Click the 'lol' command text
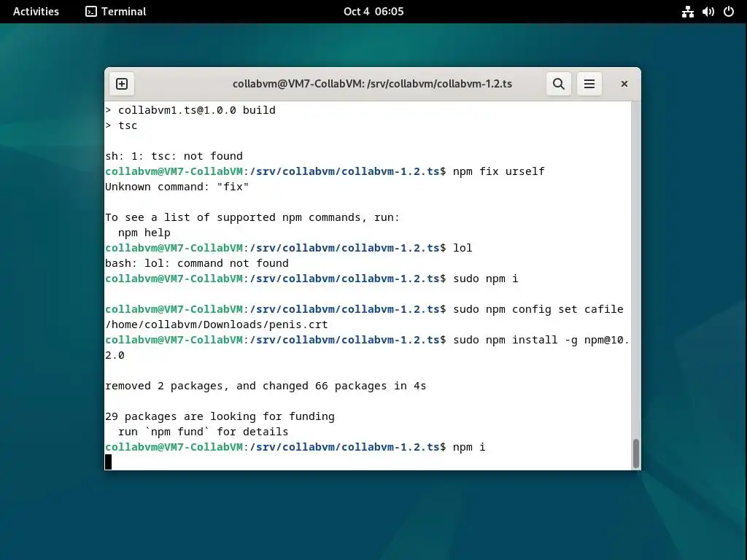Image resolution: width=747 pixels, height=560 pixels. tap(462, 248)
